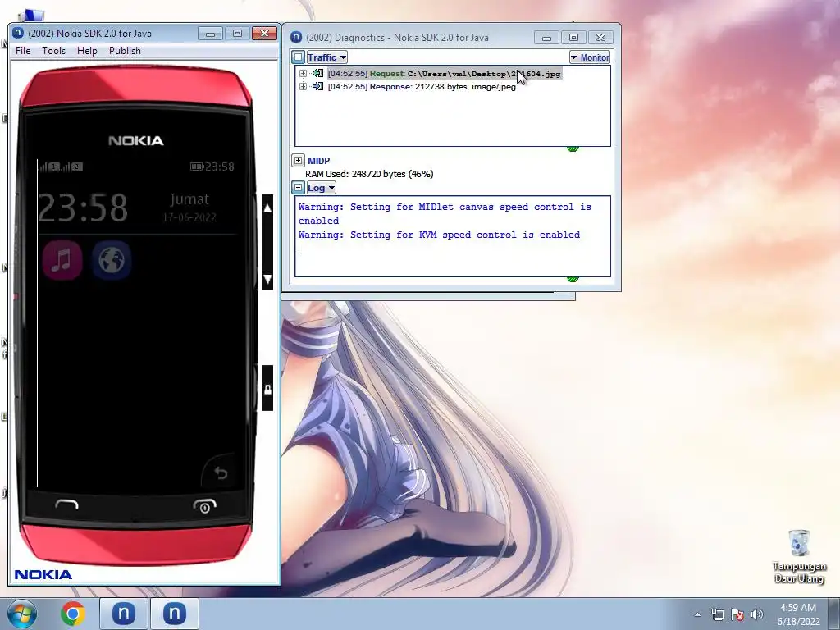Viewport: 840px width, 630px height.
Task: Click the volume speaker tray icon
Action: [757, 614]
